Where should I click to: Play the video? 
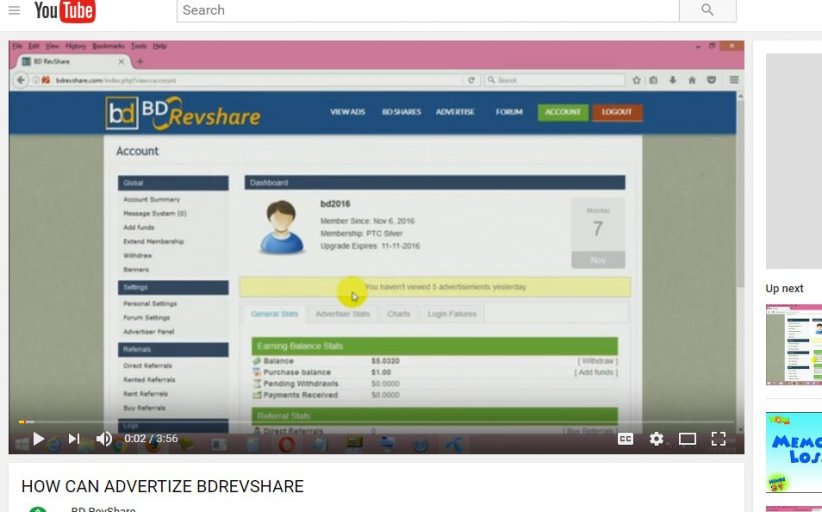coord(38,438)
